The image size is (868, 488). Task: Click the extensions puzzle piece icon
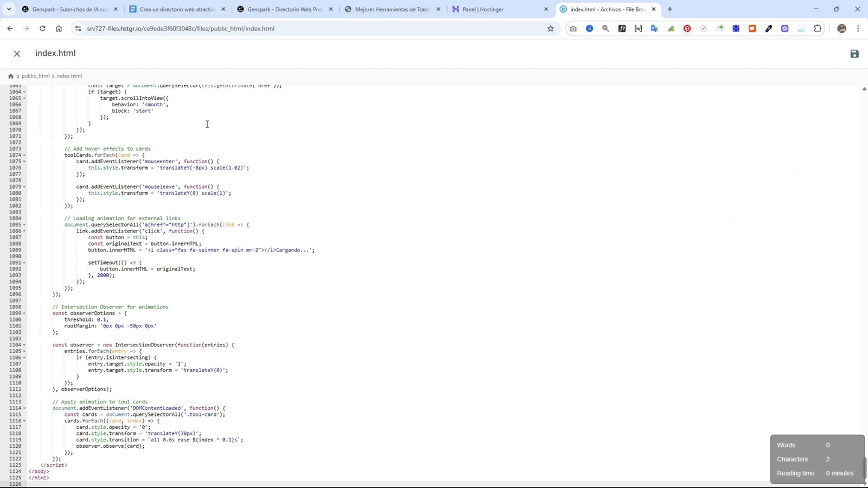pyautogui.click(x=817, y=28)
